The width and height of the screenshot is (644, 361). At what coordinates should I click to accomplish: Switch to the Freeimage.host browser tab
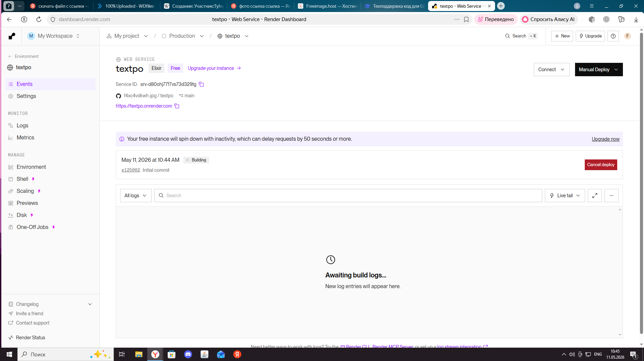[x=327, y=6]
